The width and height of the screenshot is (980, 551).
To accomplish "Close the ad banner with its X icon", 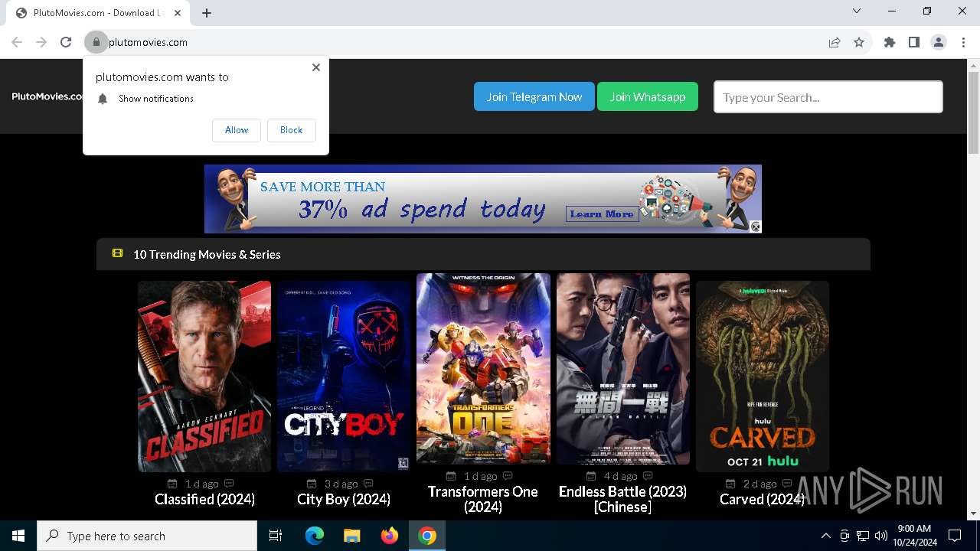I will point(756,227).
